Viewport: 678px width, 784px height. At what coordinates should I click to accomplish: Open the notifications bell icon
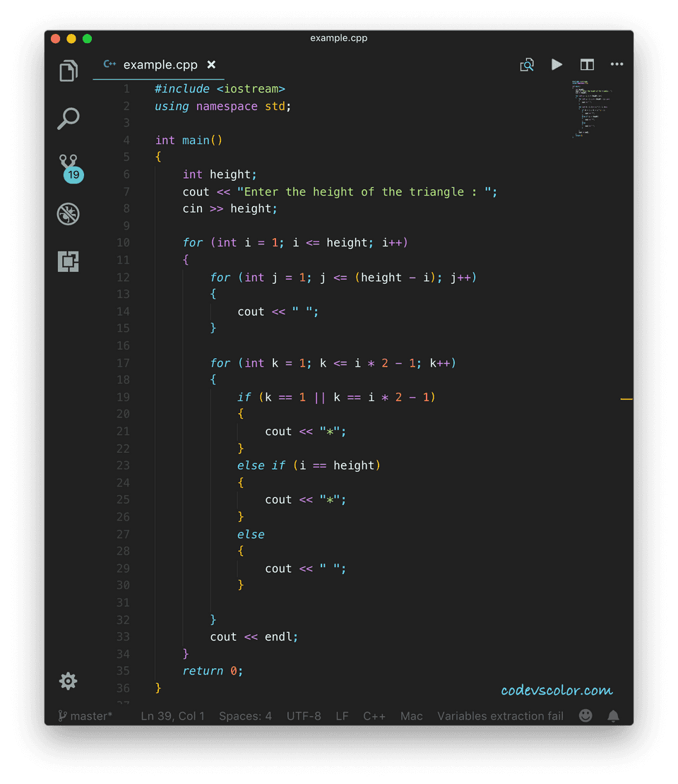[x=613, y=715]
